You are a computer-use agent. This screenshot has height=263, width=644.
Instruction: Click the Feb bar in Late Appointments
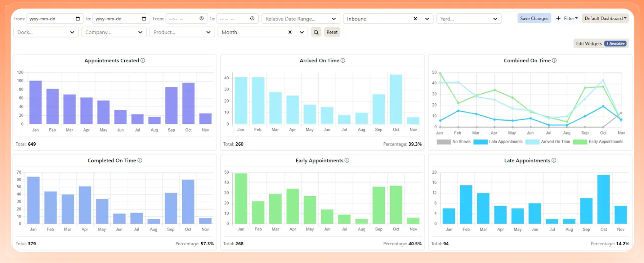466,204
